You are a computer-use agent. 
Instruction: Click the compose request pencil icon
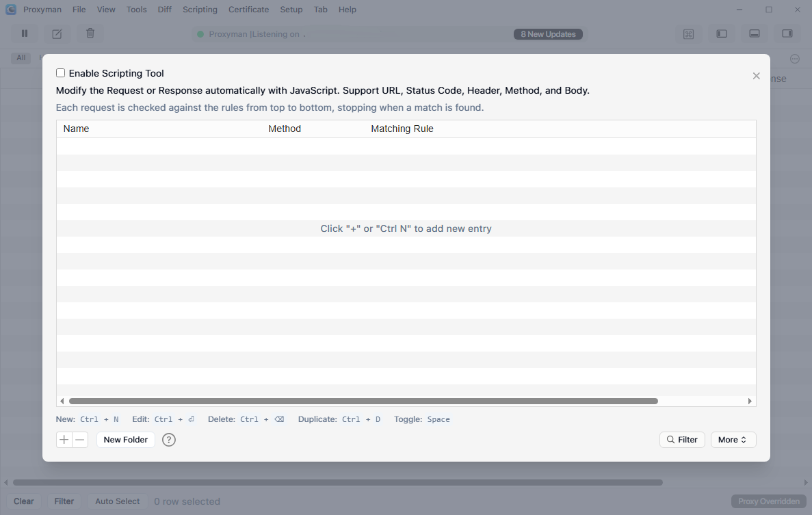point(57,34)
